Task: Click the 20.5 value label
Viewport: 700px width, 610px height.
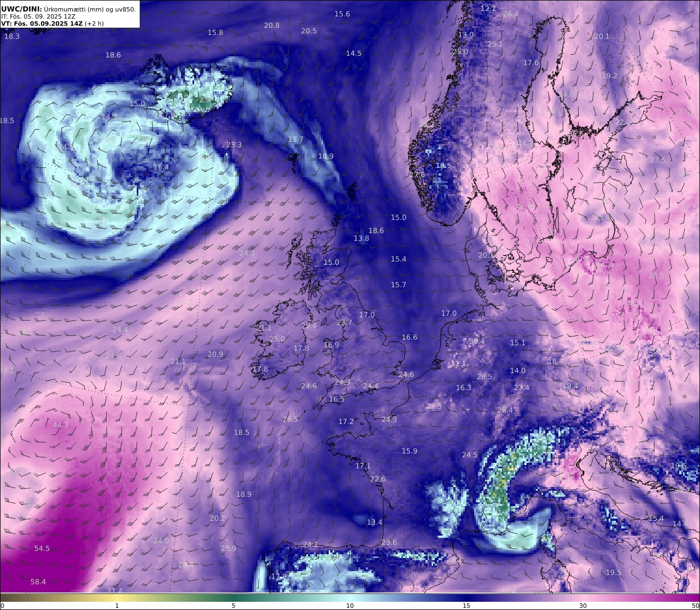Action: 309,31
